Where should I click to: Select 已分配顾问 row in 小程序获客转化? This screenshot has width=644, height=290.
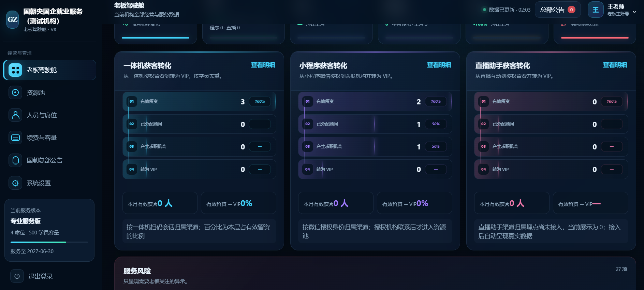[x=375, y=124]
